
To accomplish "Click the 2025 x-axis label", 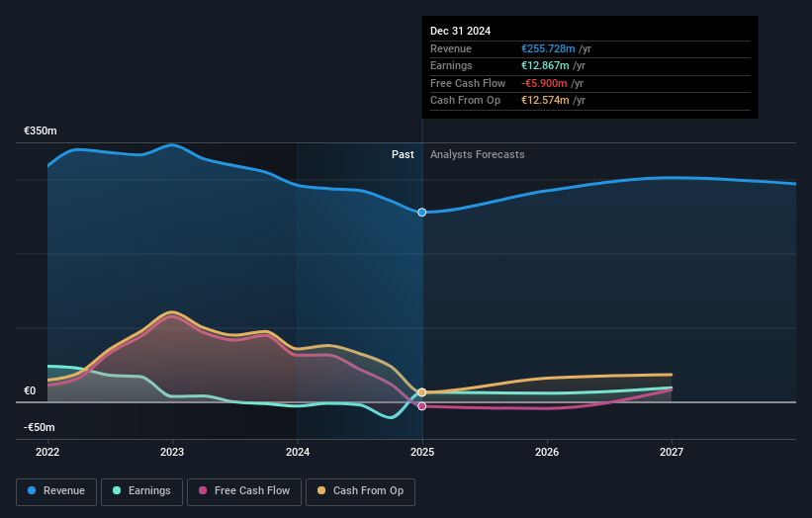I will tap(422, 452).
